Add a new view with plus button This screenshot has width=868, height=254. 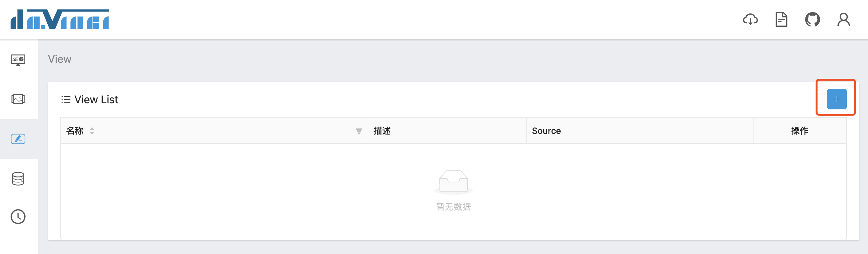click(836, 99)
